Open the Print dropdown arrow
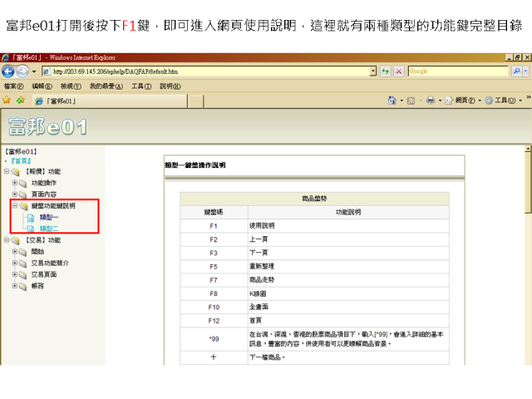Image resolution: width=532 pixels, height=399 pixels. click(x=440, y=101)
